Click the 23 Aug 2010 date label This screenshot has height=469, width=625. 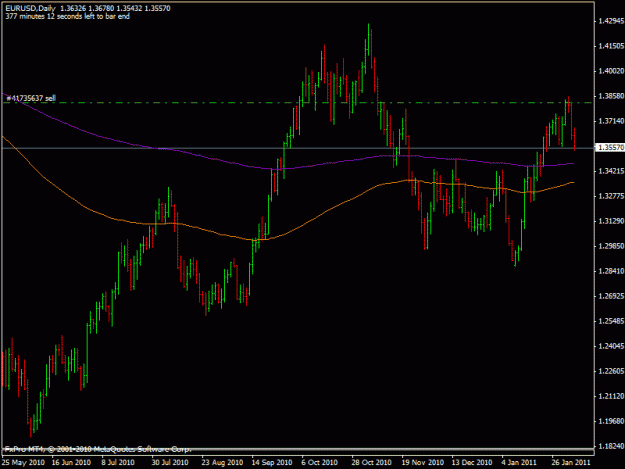(222, 463)
